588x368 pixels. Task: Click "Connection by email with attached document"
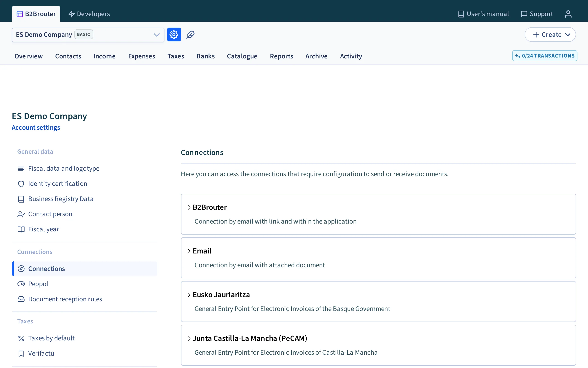260,265
